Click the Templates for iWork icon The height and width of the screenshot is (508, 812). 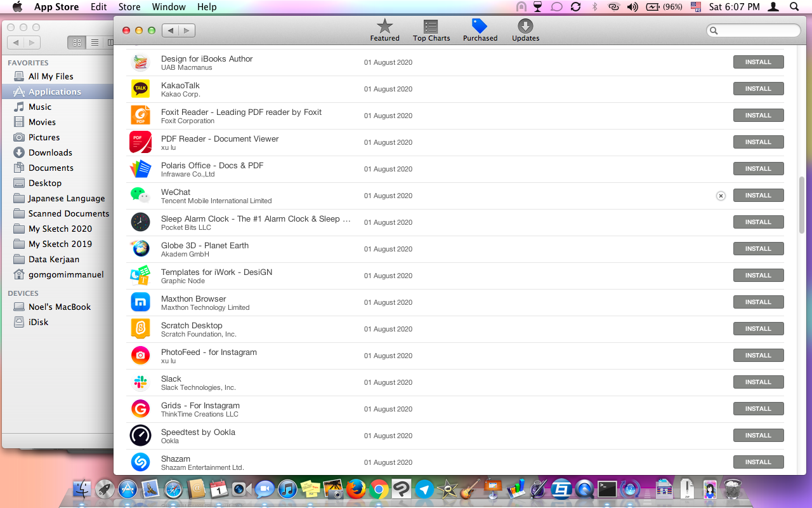click(140, 276)
